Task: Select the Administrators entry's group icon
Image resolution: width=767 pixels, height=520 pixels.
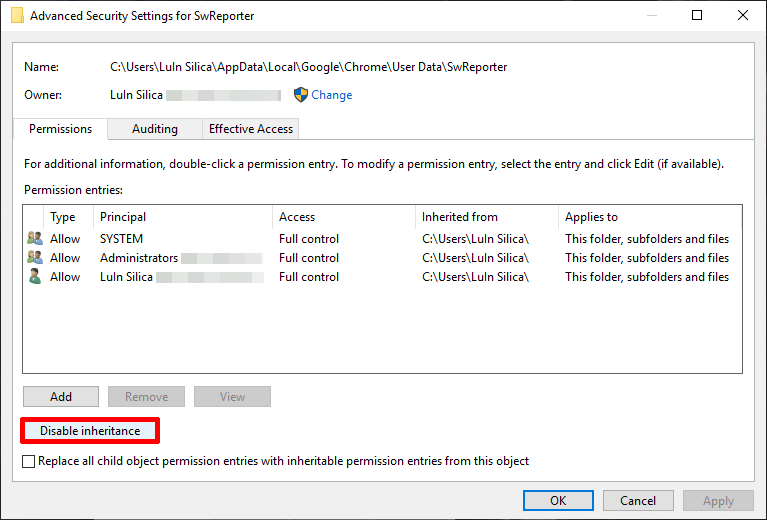Action: tap(35, 258)
